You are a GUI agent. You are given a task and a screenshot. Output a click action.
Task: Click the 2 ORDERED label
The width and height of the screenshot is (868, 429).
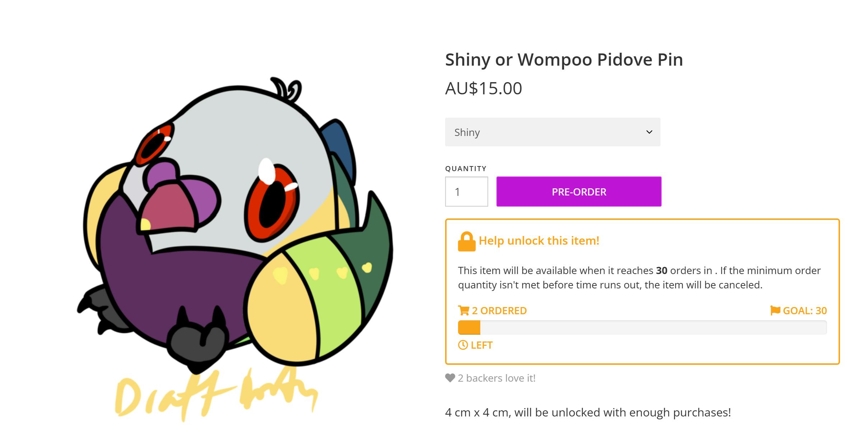pyautogui.click(x=499, y=311)
